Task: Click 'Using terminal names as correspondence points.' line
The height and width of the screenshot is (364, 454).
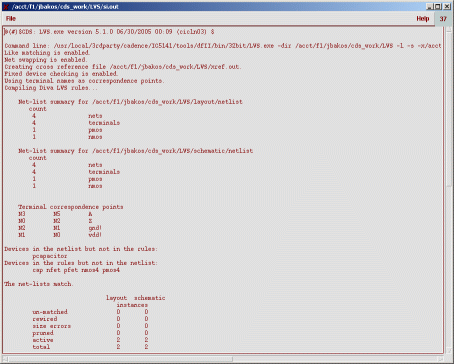Action: coord(84,81)
